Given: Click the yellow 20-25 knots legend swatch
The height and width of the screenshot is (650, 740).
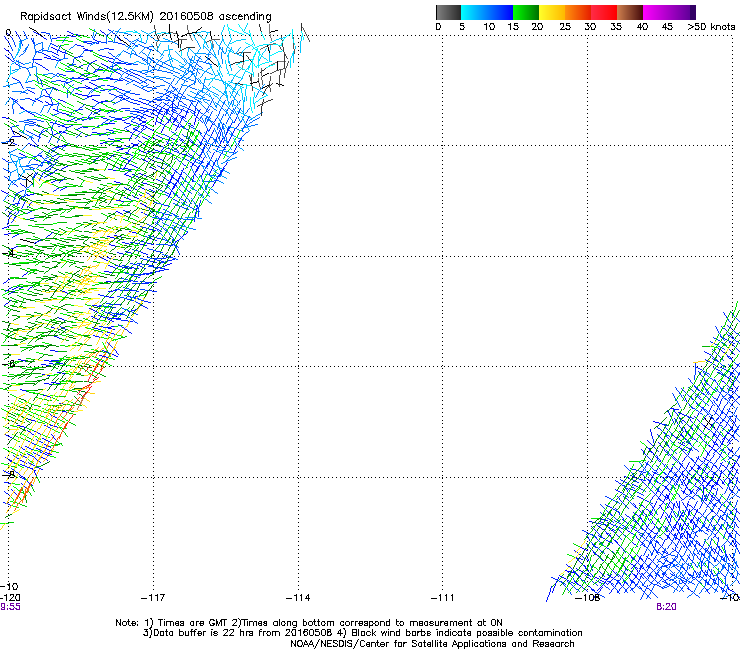Looking at the screenshot, I should coord(552,12).
